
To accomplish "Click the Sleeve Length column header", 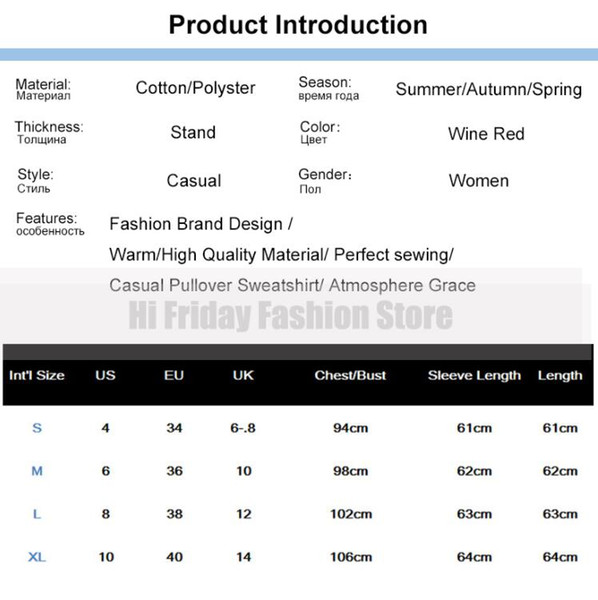I will [474, 375].
